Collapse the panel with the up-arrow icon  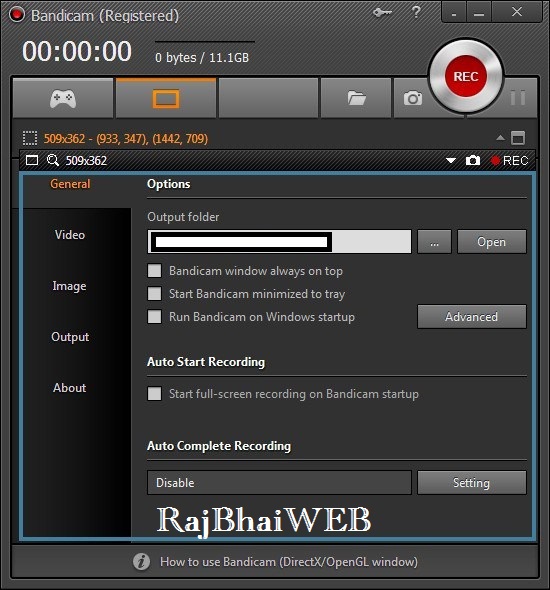[x=500, y=138]
